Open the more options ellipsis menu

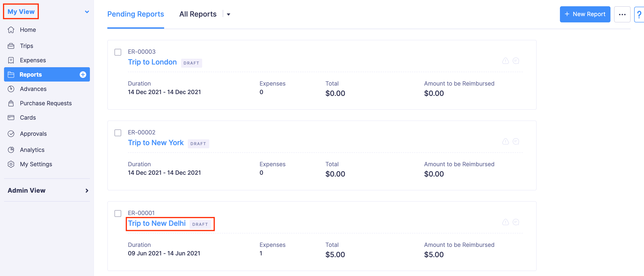tap(622, 14)
